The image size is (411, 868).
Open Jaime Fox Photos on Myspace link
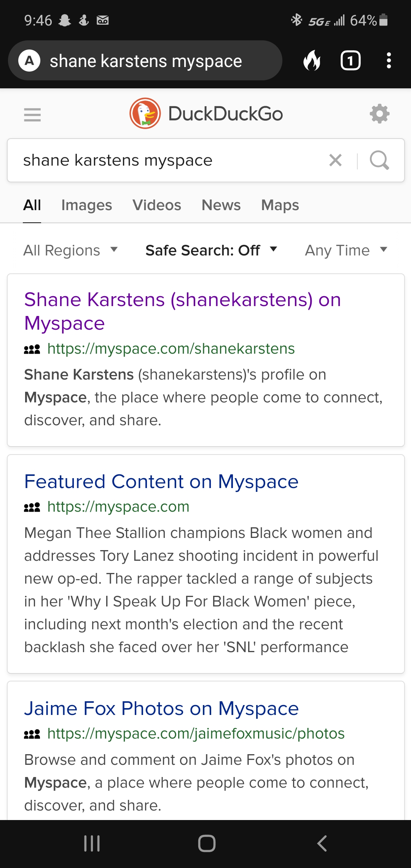point(161,708)
